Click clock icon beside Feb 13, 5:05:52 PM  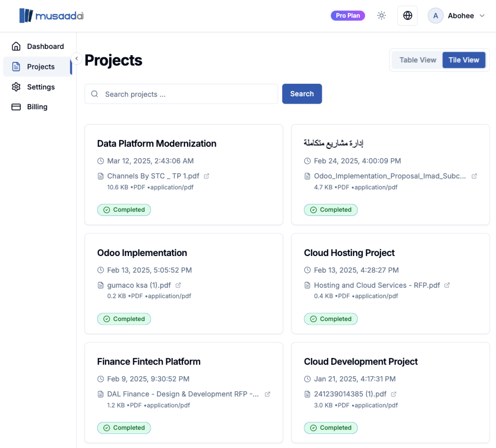tap(101, 270)
